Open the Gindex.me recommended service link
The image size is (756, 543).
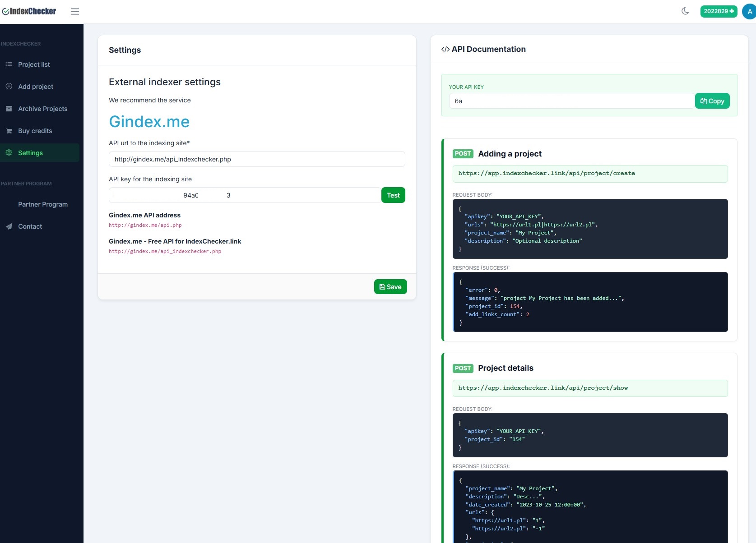149,122
